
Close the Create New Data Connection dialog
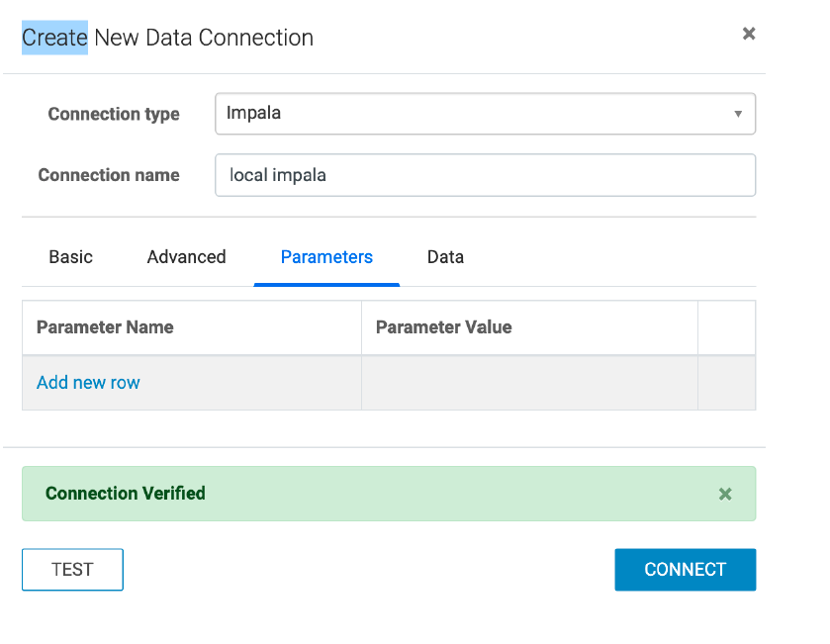click(749, 34)
